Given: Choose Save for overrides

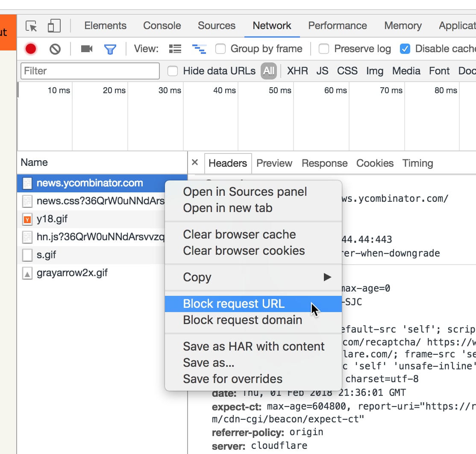Looking at the screenshot, I should click(x=253, y=379).
